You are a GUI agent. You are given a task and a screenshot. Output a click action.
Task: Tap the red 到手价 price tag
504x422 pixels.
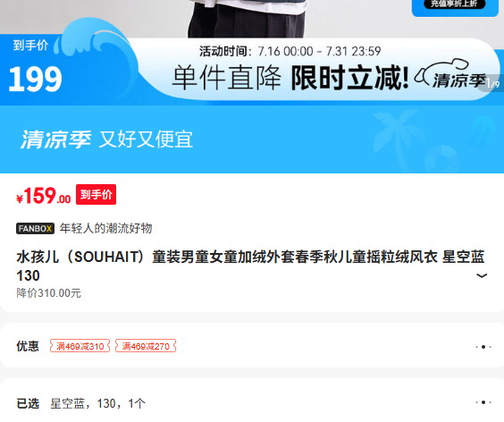[97, 194]
